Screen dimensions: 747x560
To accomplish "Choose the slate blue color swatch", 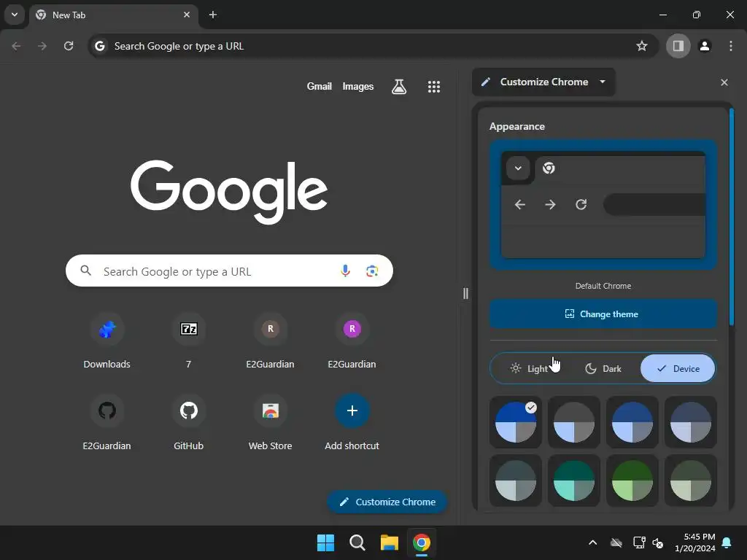I will [x=691, y=422].
